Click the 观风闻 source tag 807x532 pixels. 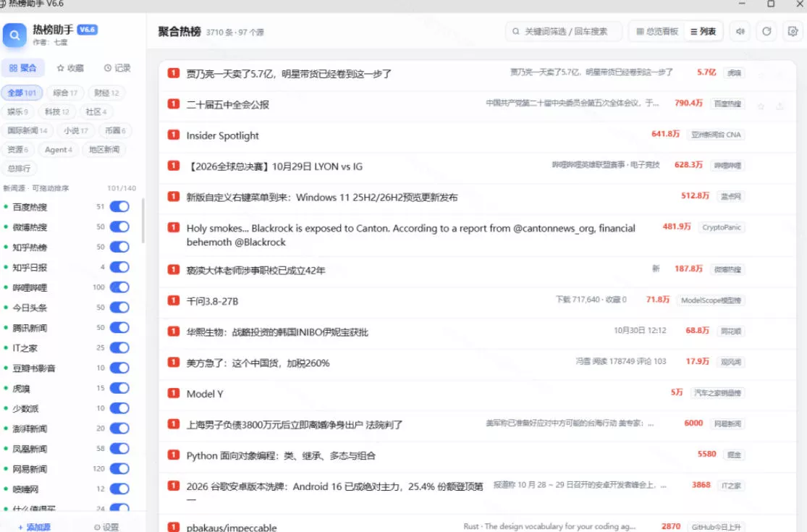click(730, 362)
